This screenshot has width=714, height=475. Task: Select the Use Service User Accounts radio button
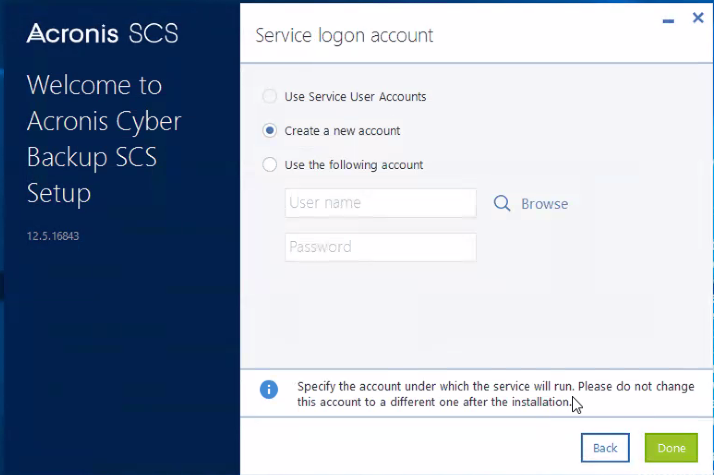click(x=270, y=97)
